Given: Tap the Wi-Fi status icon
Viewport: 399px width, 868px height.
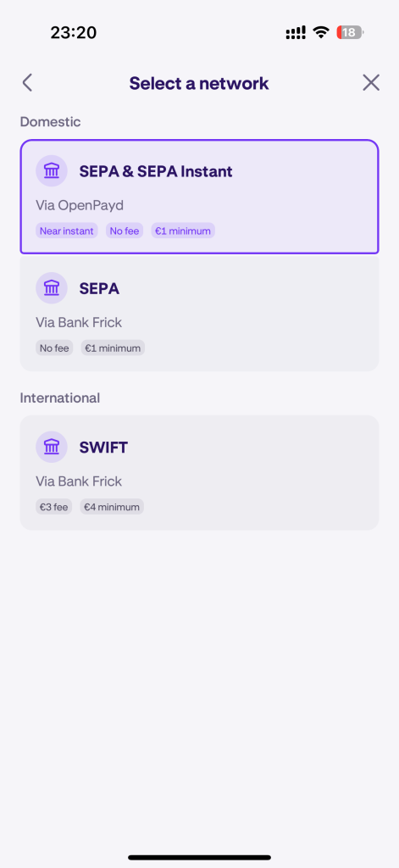Looking at the screenshot, I should point(320,33).
